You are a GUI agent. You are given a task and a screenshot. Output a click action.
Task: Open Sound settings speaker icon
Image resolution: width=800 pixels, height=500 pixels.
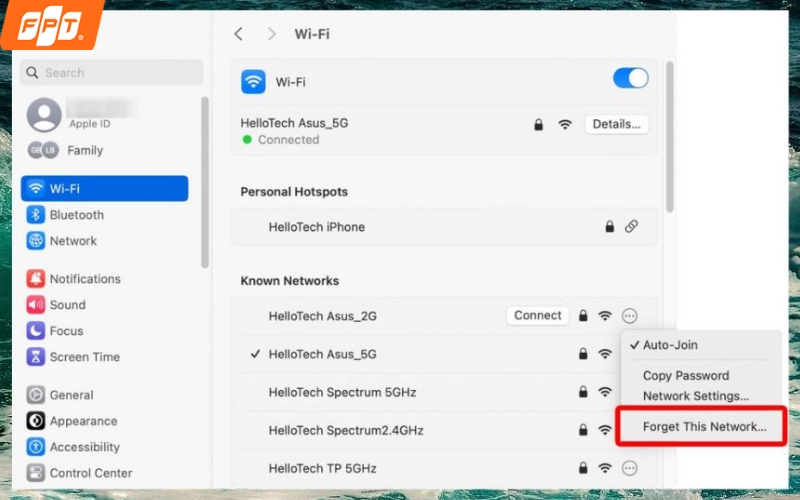coord(36,305)
